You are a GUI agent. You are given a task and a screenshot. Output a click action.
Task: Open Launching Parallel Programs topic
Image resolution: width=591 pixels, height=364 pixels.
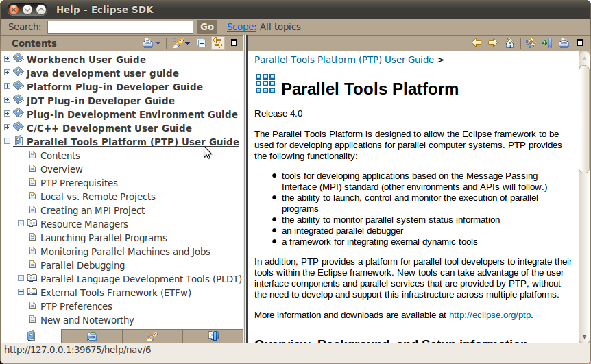[x=104, y=238]
